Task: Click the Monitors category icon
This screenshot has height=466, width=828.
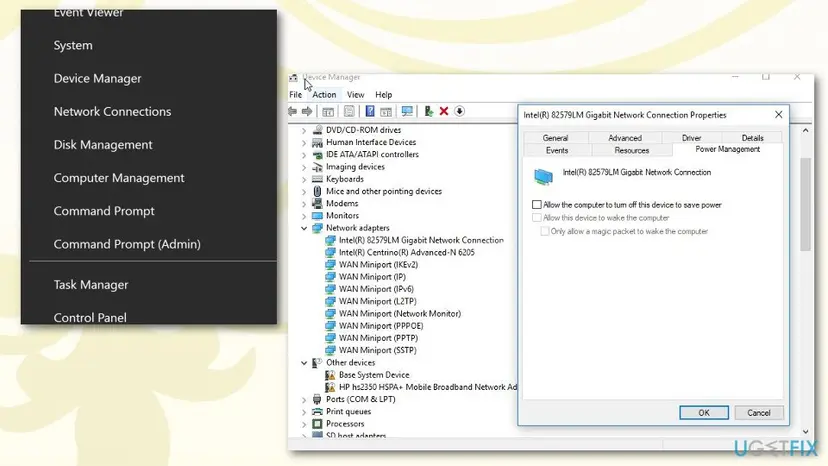Action: 317,216
